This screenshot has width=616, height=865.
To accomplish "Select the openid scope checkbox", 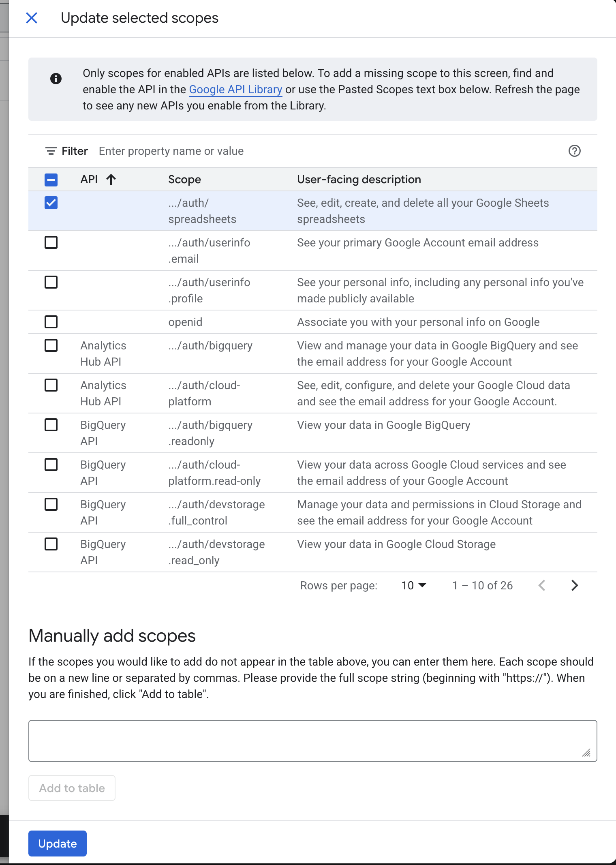I will (x=51, y=322).
